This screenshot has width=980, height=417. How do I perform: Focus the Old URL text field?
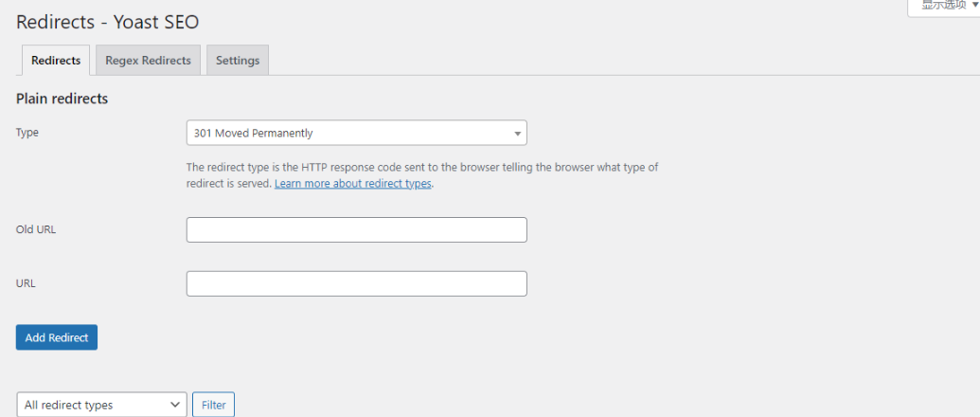[x=356, y=229]
